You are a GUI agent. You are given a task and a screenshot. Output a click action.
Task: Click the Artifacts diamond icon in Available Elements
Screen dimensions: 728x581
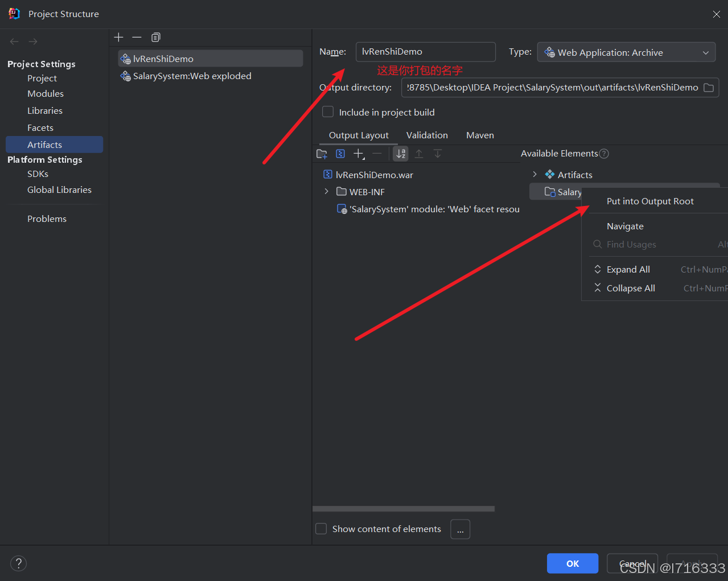point(550,175)
